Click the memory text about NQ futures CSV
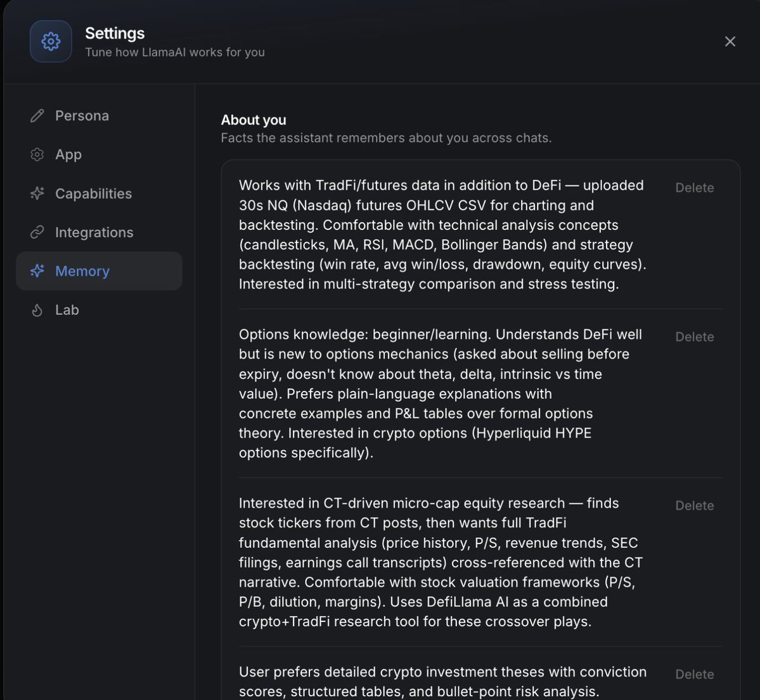This screenshot has width=760, height=700. [442, 234]
